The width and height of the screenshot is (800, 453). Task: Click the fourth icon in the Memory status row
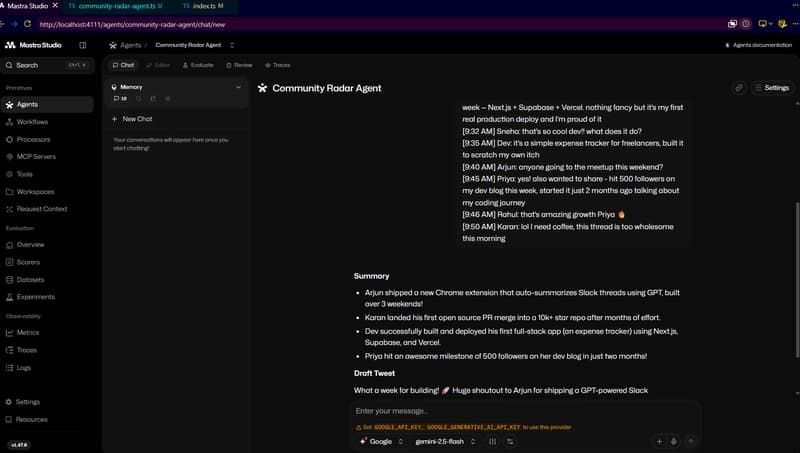[x=167, y=98]
